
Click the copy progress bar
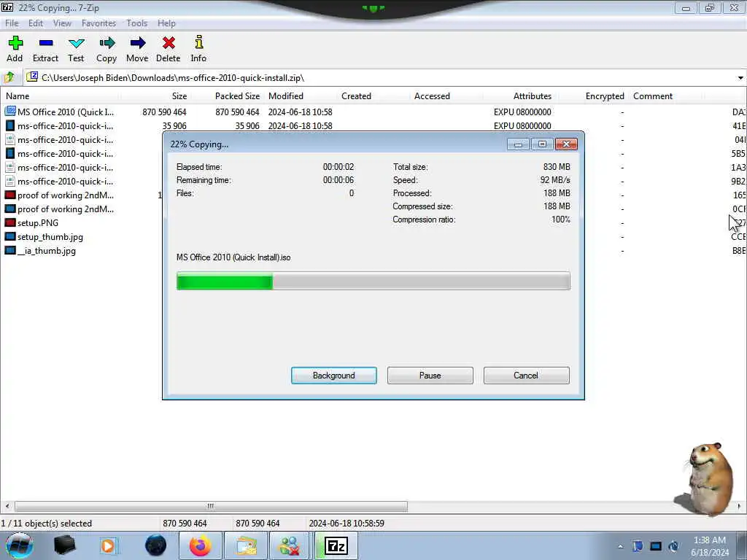coord(373,281)
